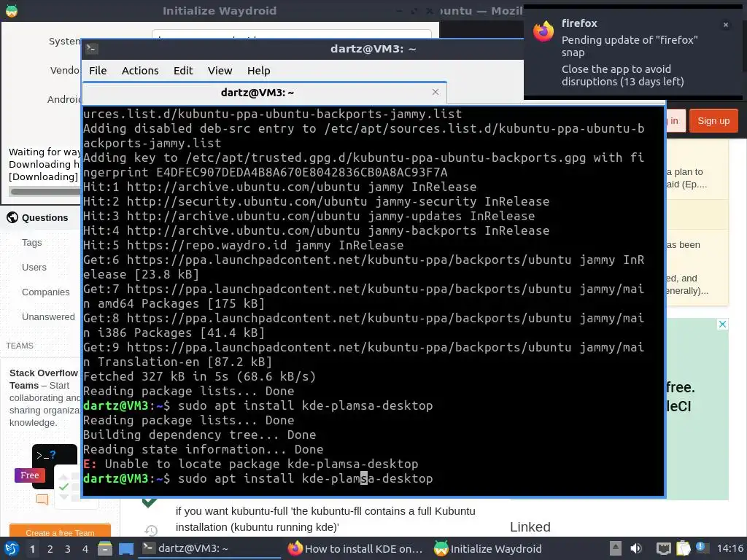This screenshot has width=747, height=560.
Task: Switch to Firefox How to install KDE taskbar entry
Action: [355, 548]
